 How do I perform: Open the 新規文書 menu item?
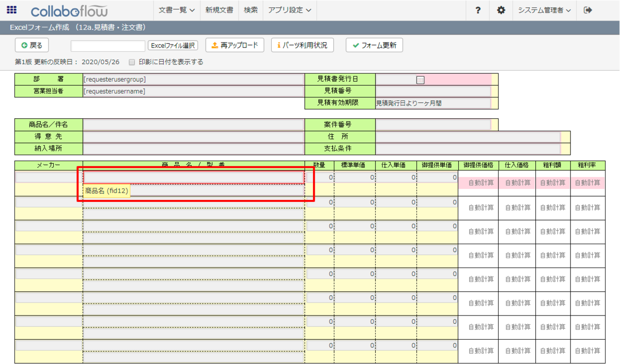[x=219, y=10]
